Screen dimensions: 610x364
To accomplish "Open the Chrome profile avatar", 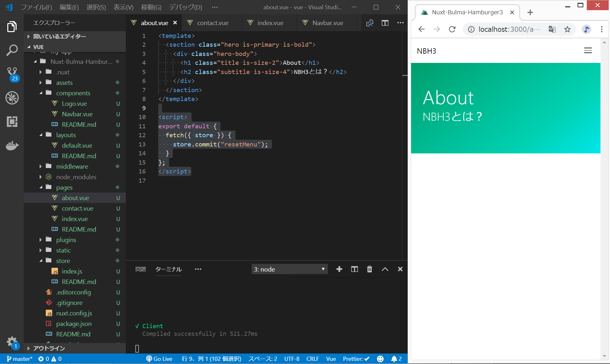I will tap(586, 30).
